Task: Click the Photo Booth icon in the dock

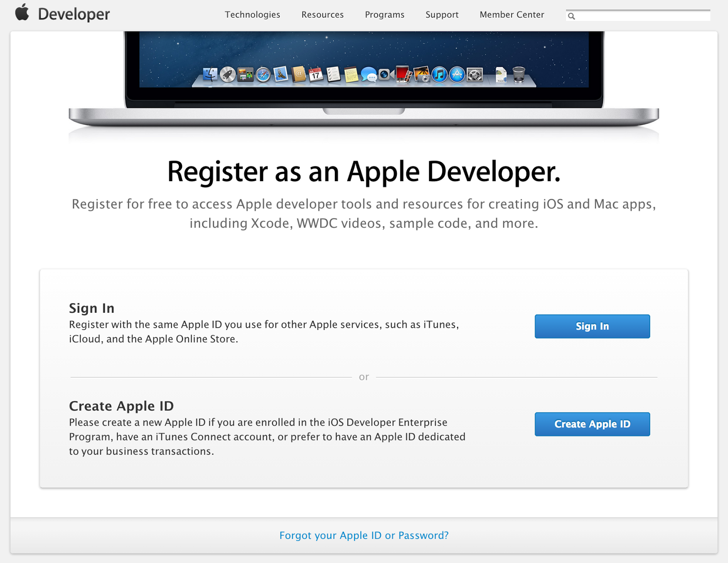Action: pos(404,74)
